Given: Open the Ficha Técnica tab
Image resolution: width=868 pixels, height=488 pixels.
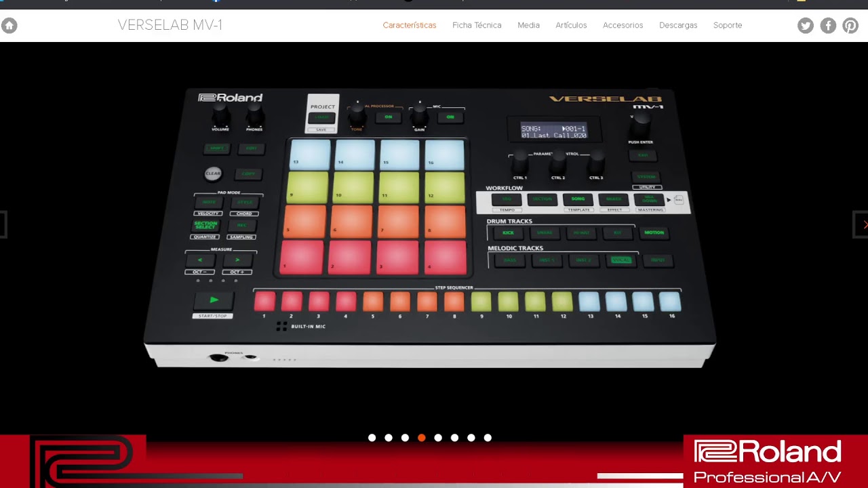Looking at the screenshot, I should 477,25.
